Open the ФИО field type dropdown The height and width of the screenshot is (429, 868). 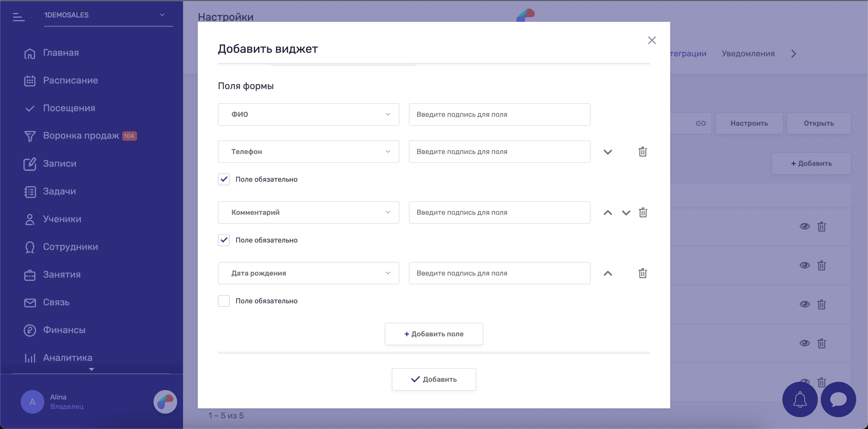(308, 114)
